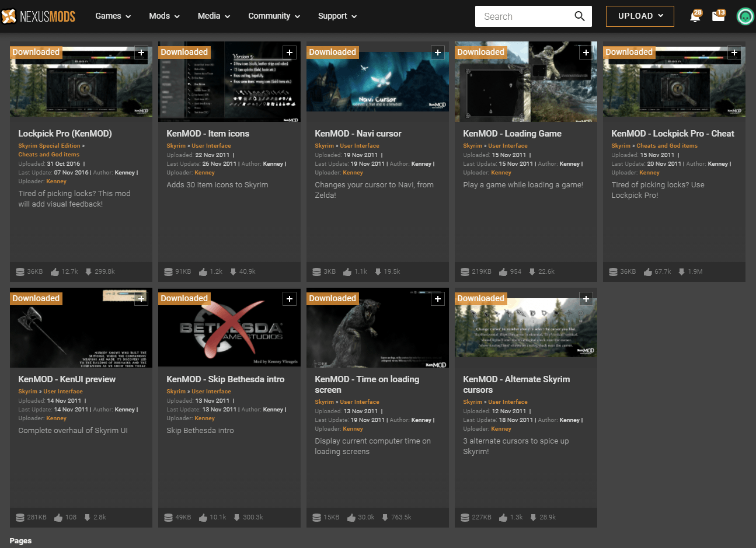Viewport: 756px width, 548px height.
Task: Click the thumbs-up icon on Time on loading screen
Action: pos(351,518)
